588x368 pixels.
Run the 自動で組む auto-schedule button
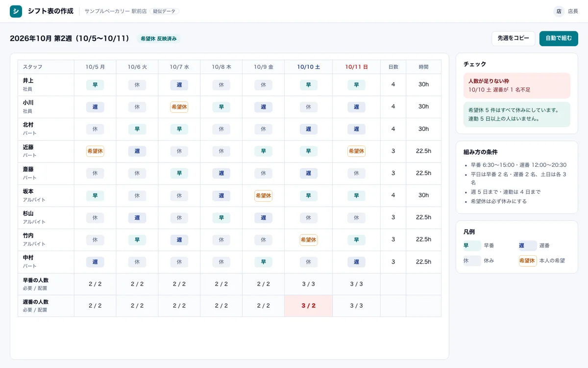click(x=559, y=38)
